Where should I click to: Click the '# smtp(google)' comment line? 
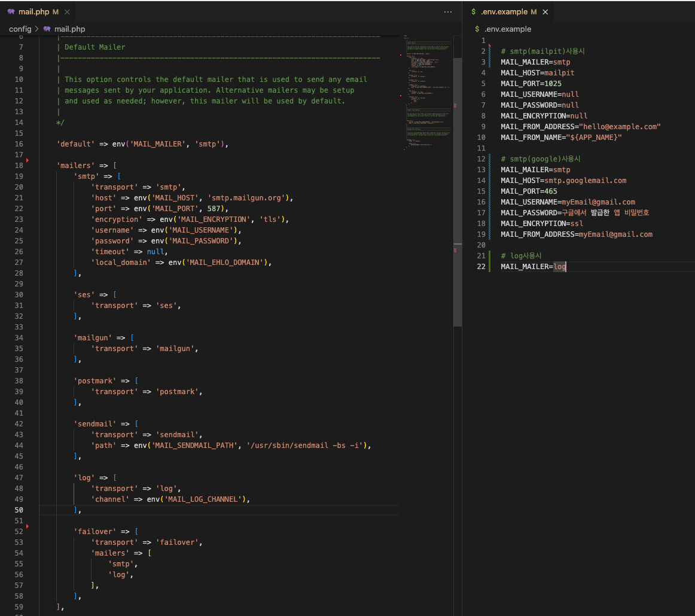540,159
